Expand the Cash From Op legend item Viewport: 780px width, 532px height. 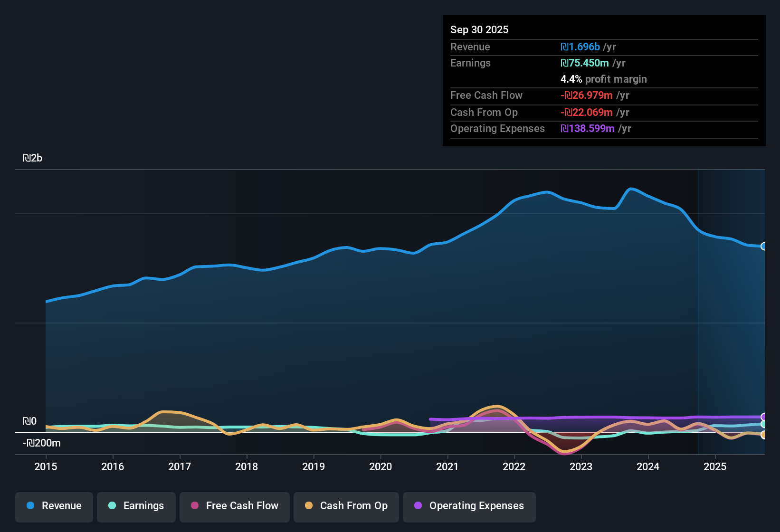coord(346,506)
